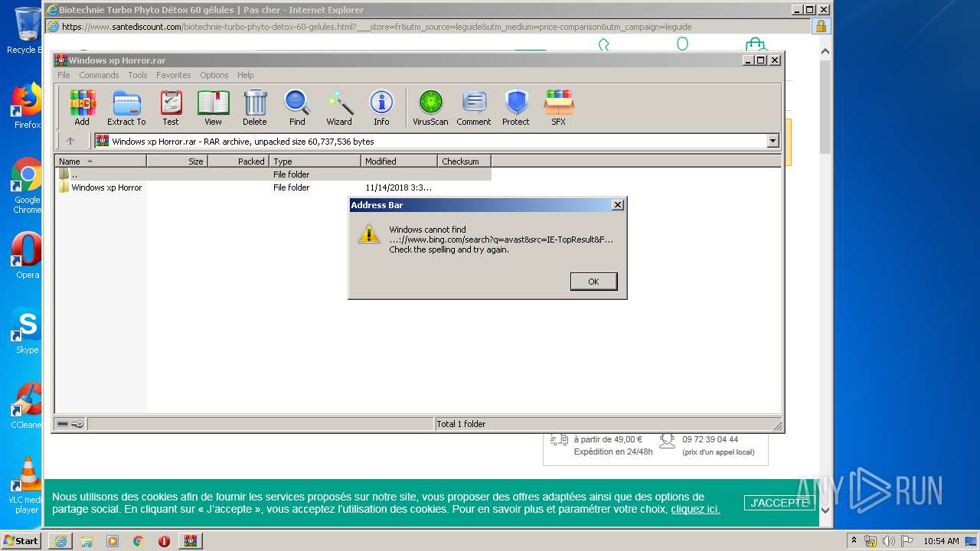
Task: Open the Options menu
Action: pyautogui.click(x=214, y=75)
